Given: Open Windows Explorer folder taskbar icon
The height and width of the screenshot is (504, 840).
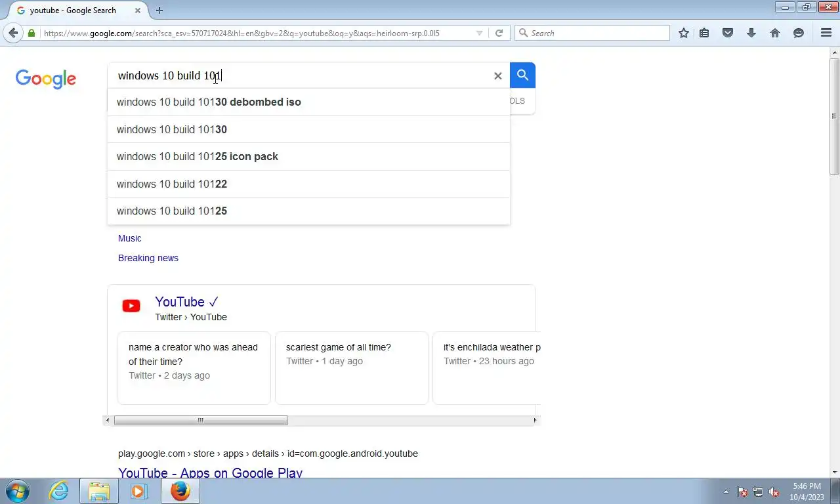Looking at the screenshot, I should pos(99,491).
